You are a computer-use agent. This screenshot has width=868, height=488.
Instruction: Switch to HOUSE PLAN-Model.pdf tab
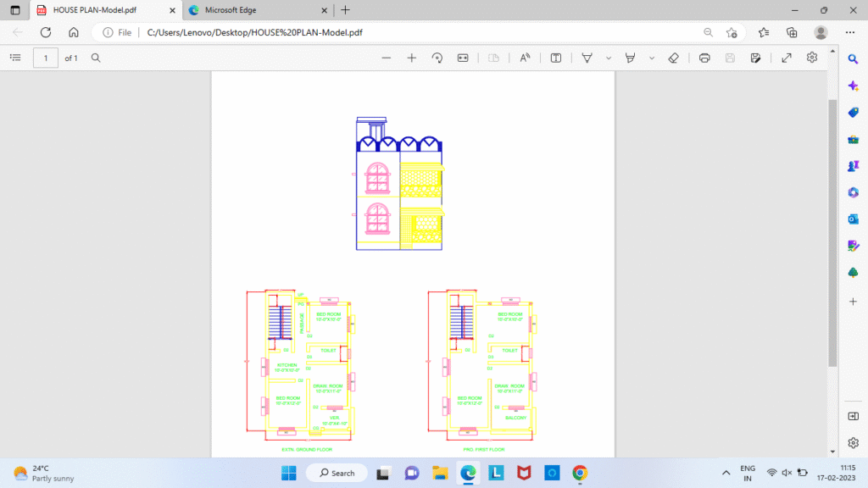click(x=106, y=10)
